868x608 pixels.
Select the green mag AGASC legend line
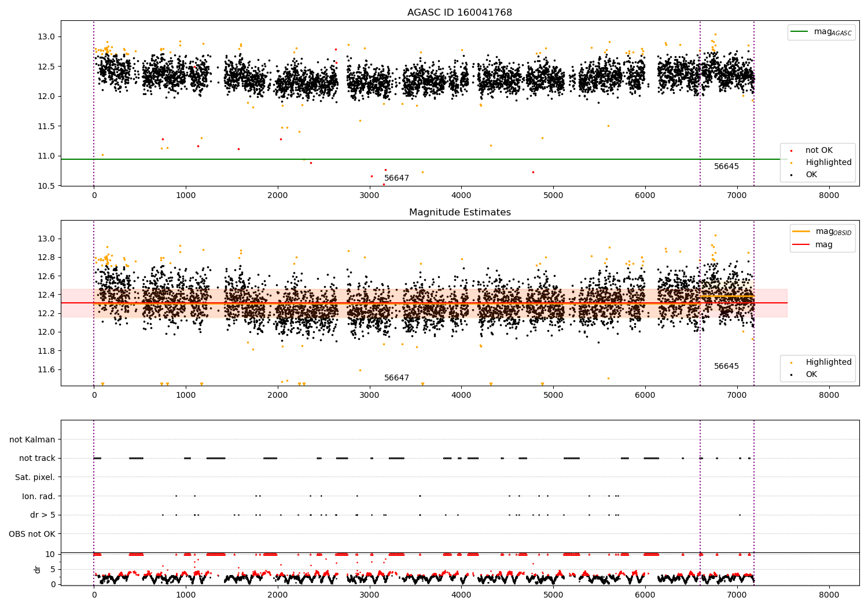(x=799, y=32)
